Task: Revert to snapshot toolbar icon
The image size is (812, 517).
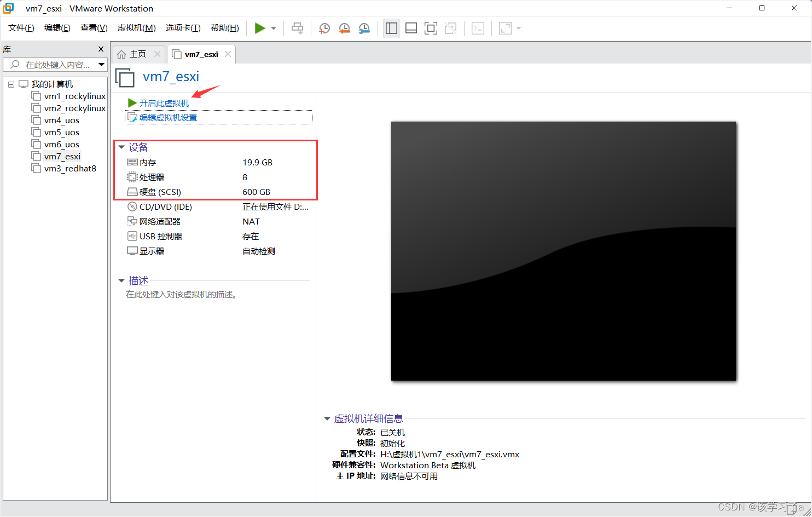Action: [x=344, y=28]
